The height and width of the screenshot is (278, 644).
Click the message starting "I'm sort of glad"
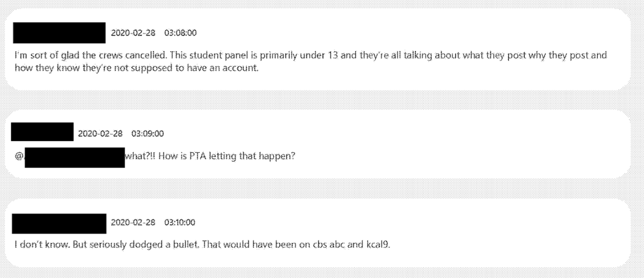point(310,55)
